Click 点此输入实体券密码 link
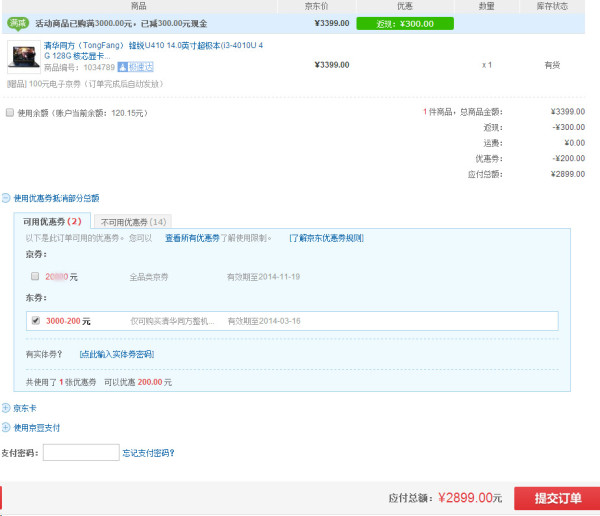Screen dimensions: 600x516 (x=117, y=354)
